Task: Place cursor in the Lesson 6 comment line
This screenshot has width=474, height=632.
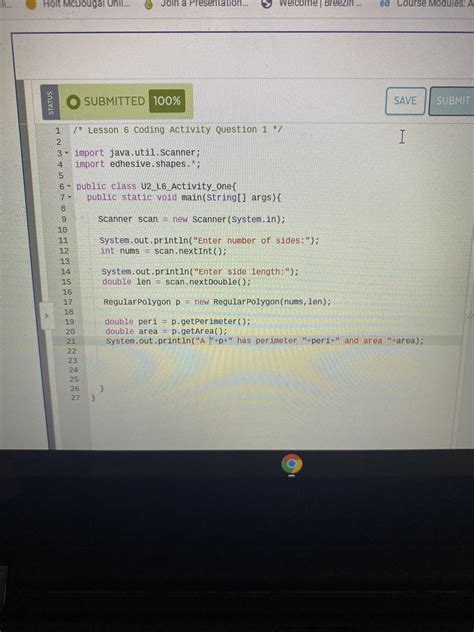Action: (178, 130)
